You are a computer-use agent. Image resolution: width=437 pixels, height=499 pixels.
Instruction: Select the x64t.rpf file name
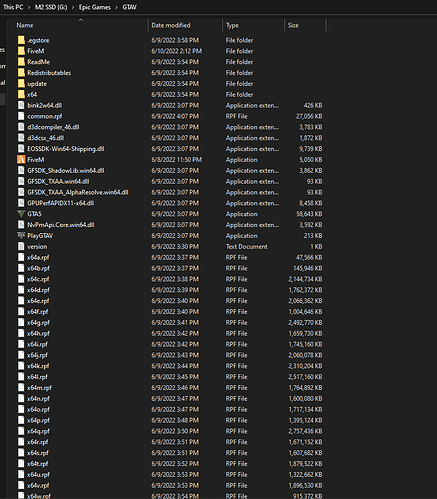pyautogui.click(x=38, y=464)
